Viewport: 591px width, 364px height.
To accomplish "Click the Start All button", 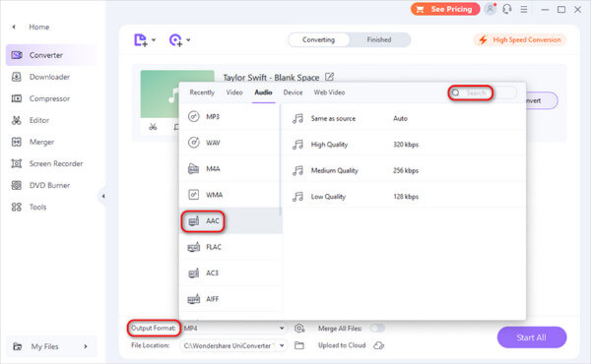I will point(532,337).
